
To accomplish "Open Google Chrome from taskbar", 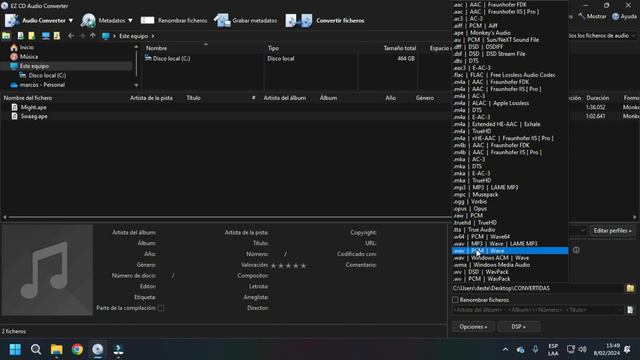I will [x=77, y=349].
